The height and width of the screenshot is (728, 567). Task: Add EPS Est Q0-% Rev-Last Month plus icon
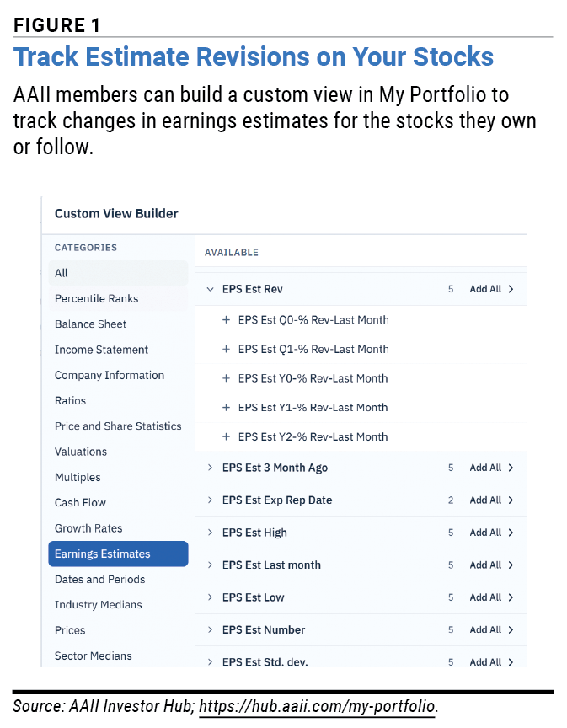coord(226,320)
